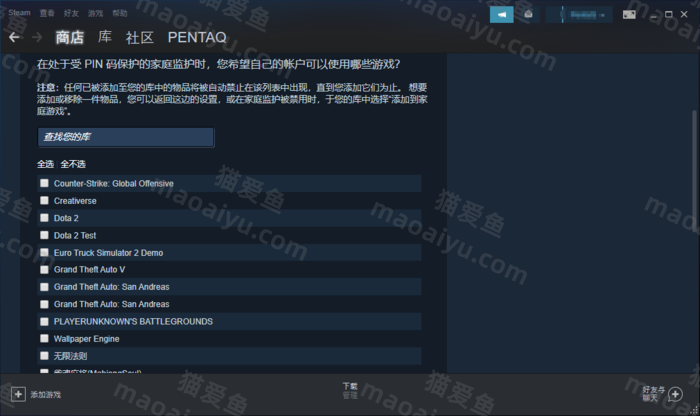Check the PLAYERUNKNOWN'S BATTLEGROUNDS checkbox
Screen dimensions: 700x416
[x=44, y=321]
